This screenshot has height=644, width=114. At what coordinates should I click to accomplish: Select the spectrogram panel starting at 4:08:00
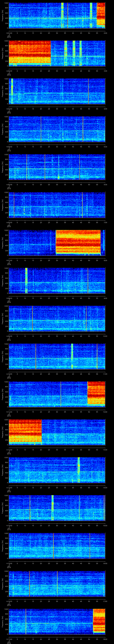(x=57, y=280)
